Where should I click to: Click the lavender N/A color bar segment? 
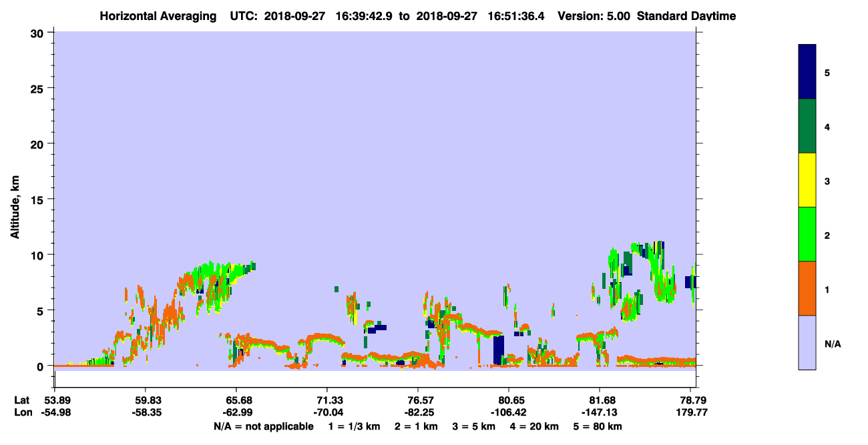pyautogui.click(x=807, y=342)
